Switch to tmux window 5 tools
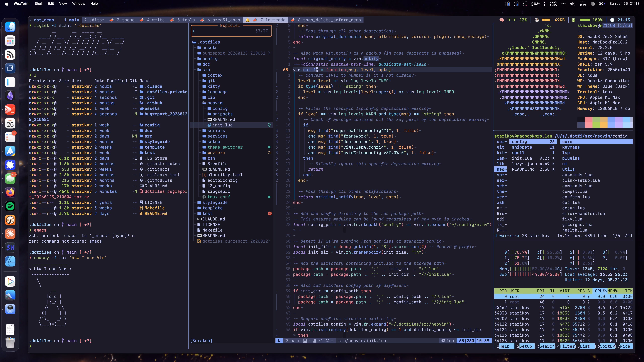Viewport: 644px width, 362px height. coord(186,20)
